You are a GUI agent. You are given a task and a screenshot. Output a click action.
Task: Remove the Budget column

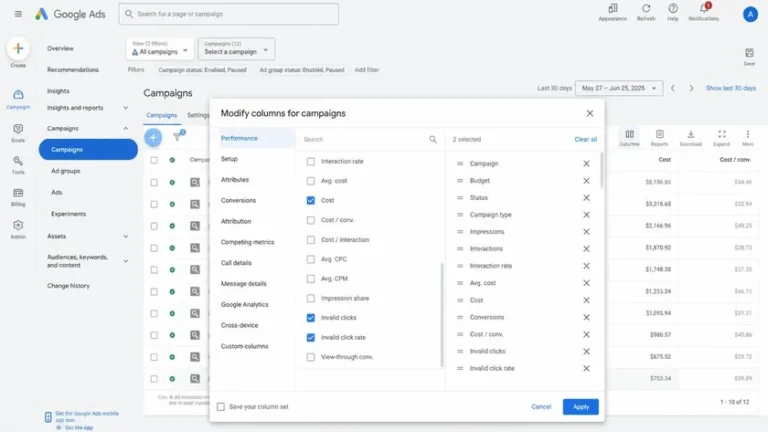point(586,181)
